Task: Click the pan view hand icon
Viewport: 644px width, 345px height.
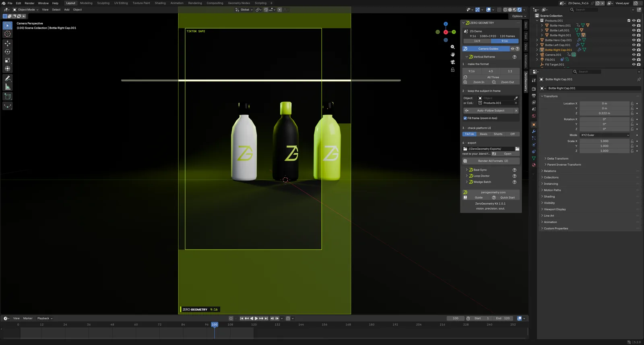Action: pos(453,54)
